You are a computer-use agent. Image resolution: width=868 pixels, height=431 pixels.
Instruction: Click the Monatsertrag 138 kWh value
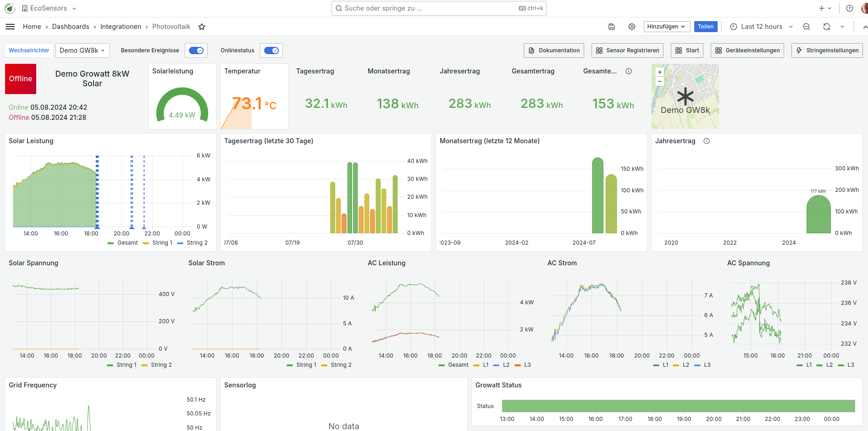pyautogui.click(x=398, y=104)
